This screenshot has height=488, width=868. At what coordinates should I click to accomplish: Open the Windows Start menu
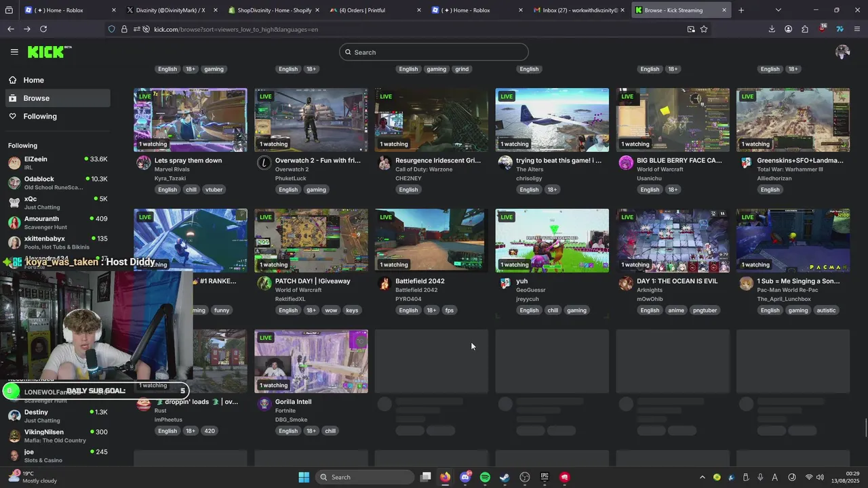[304, 477]
